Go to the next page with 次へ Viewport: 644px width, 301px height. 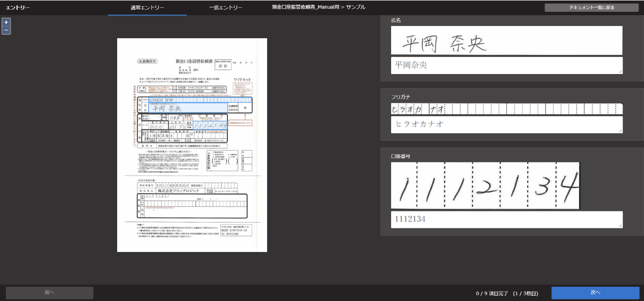pyautogui.click(x=595, y=293)
